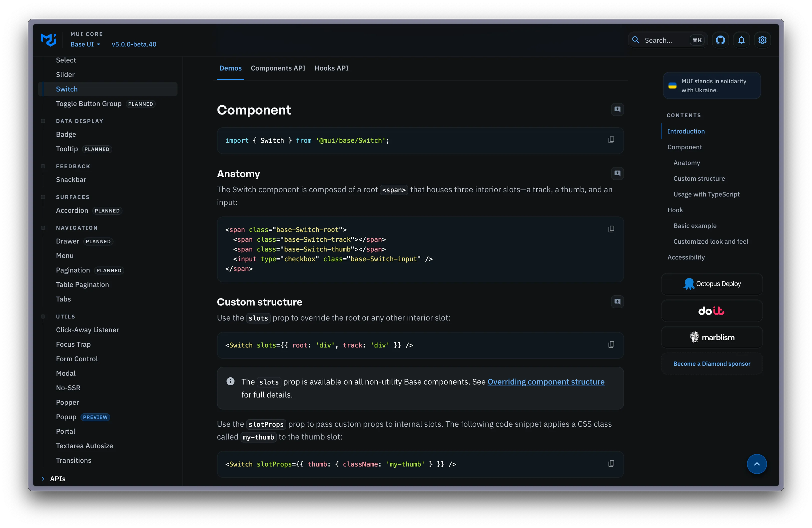This screenshot has width=812, height=528.
Task: Open the Slider page in sidebar
Action: point(65,74)
